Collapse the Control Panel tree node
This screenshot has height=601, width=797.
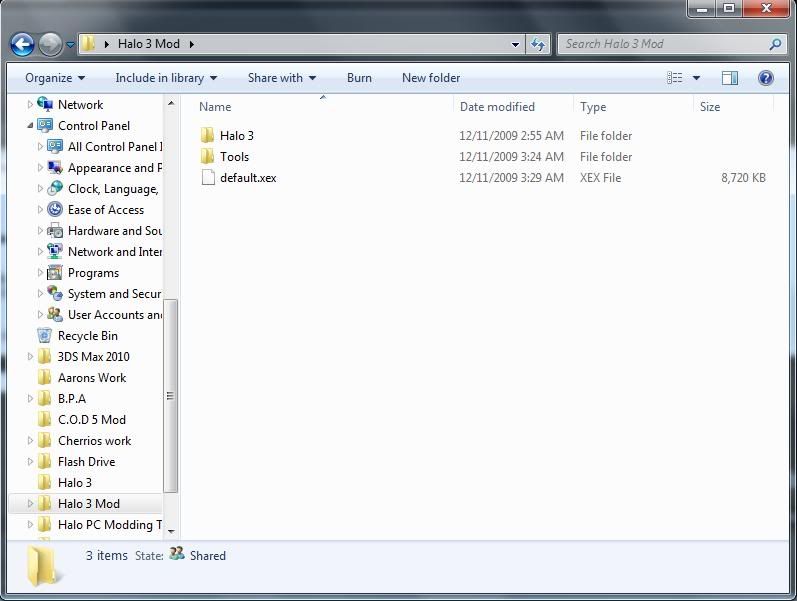[30, 126]
